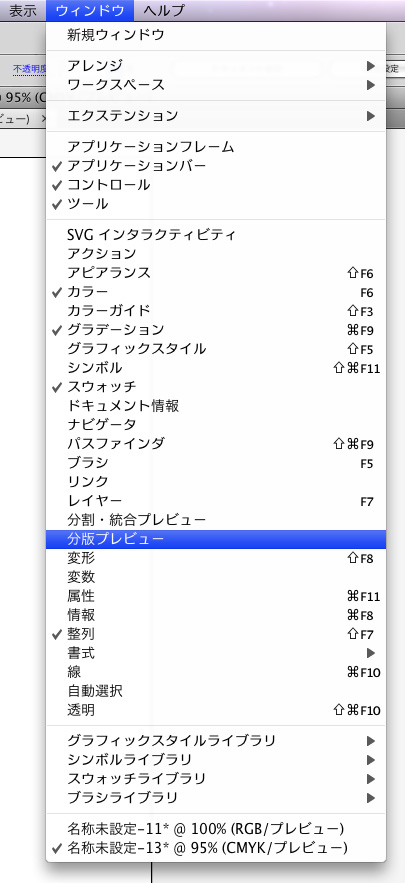The width and height of the screenshot is (405, 883).
Task: Toggle the 整列 panel checkmark
Action: point(216,634)
